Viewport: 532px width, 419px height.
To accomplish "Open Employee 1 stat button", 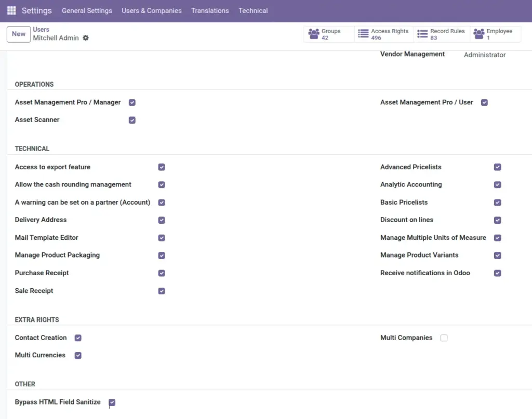I will click(495, 34).
